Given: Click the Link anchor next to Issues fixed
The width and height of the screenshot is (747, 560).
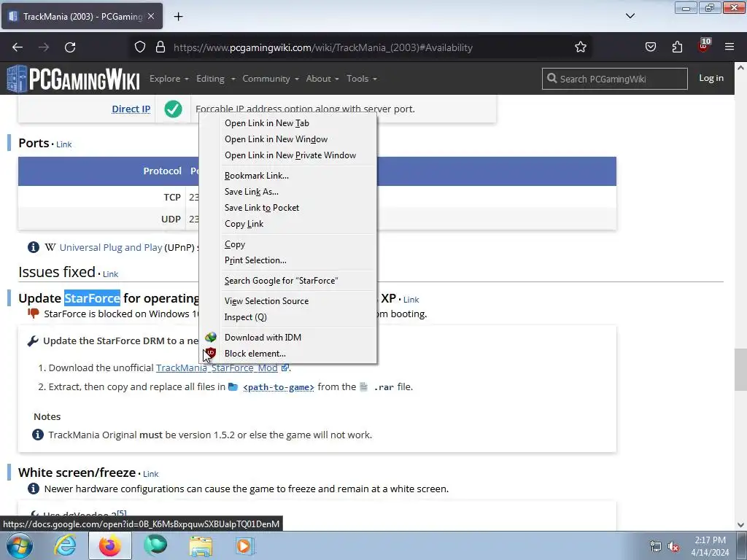Looking at the screenshot, I should point(110,274).
